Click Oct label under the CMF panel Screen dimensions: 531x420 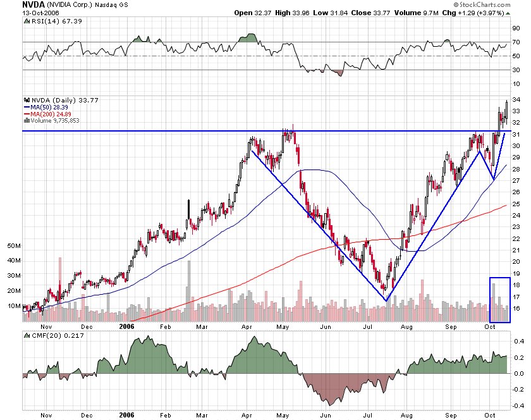coord(490,415)
